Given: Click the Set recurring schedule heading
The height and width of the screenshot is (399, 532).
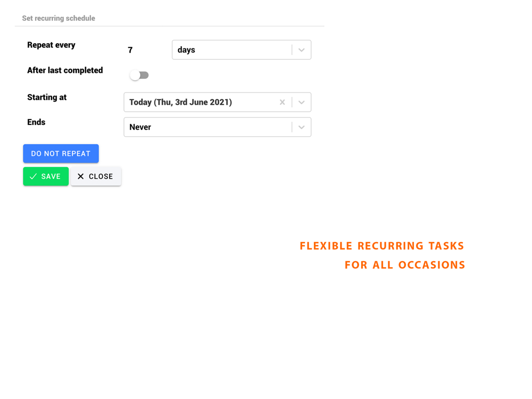Looking at the screenshot, I should pos(59,18).
